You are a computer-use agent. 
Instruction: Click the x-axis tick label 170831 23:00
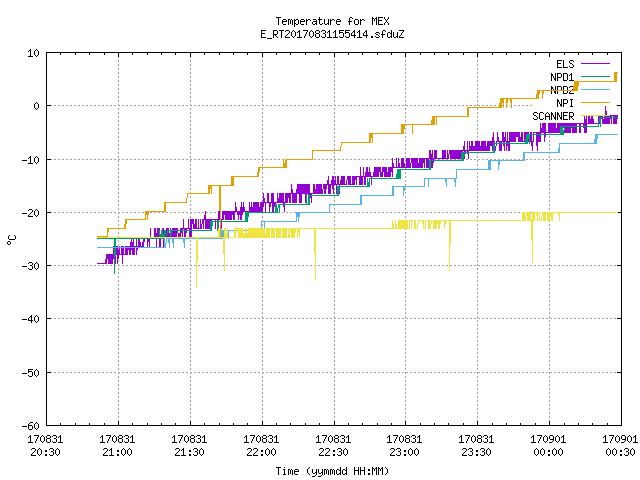[x=404, y=446]
